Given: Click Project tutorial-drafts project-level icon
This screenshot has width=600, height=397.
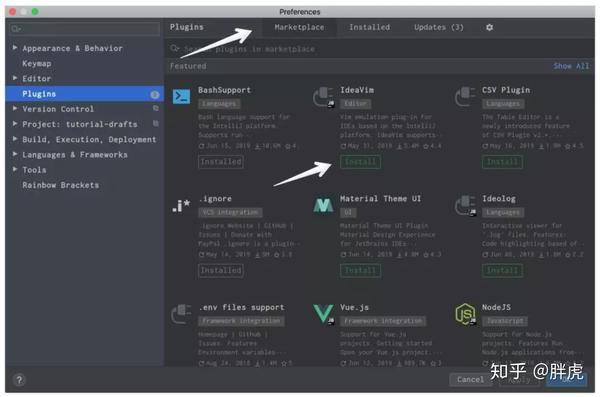Looking at the screenshot, I should [155, 124].
